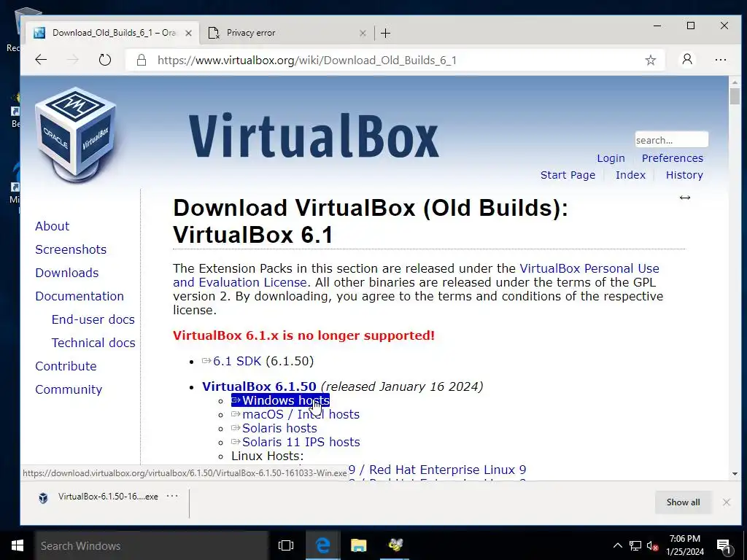Click the network tray icon
This screenshot has height=560, width=747.
635,545
